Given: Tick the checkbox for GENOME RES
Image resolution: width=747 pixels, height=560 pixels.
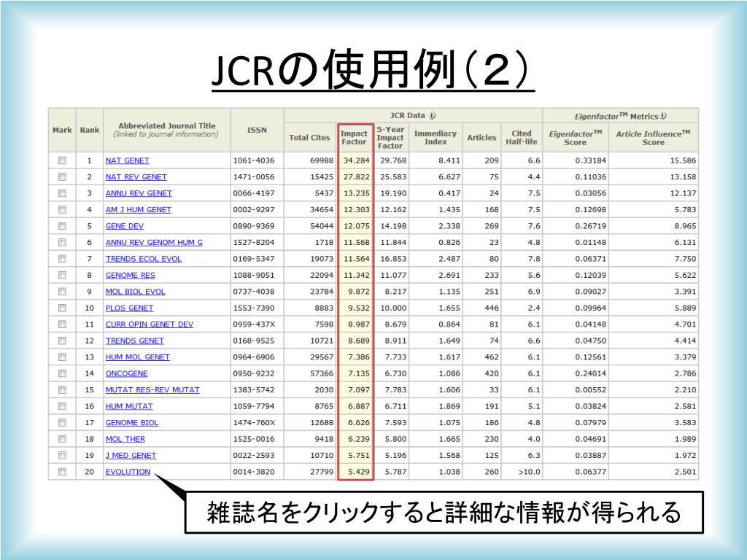Looking at the screenshot, I should [x=62, y=275].
